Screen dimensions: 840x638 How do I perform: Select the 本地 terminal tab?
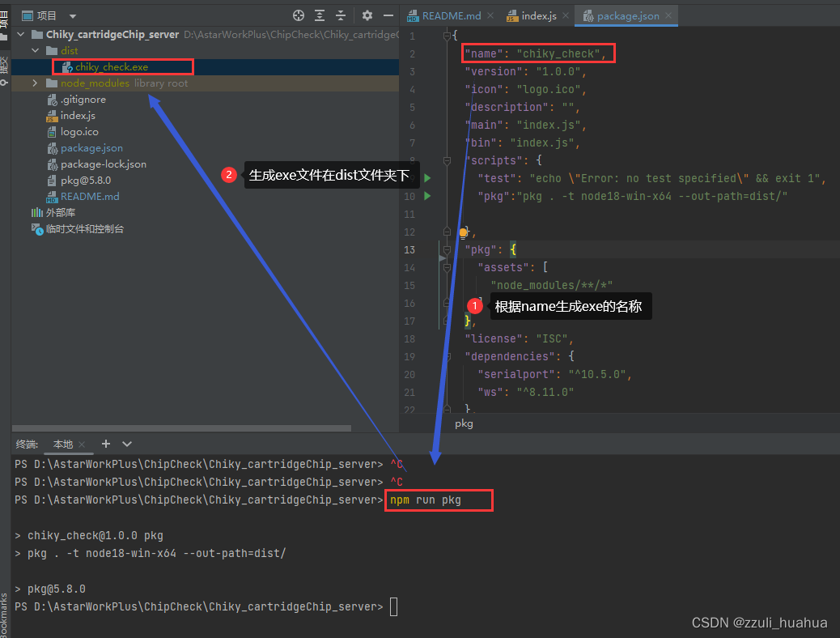65,444
